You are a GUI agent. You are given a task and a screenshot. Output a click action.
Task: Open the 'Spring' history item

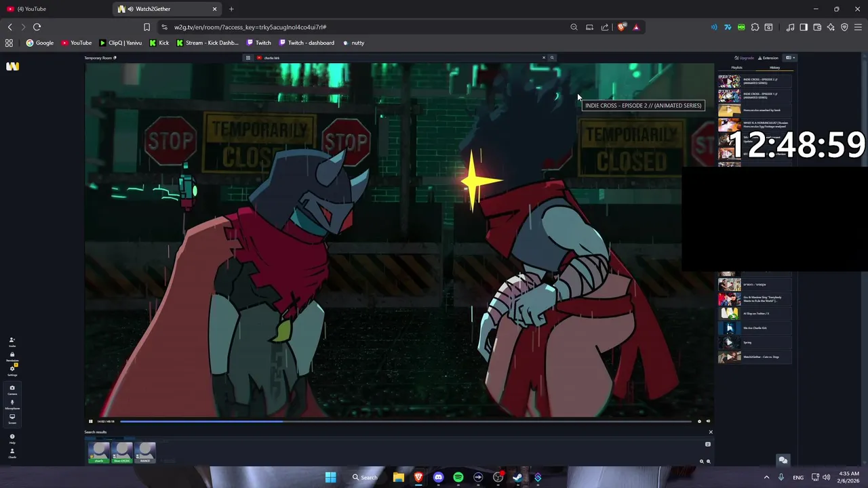click(x=755, y=342)
